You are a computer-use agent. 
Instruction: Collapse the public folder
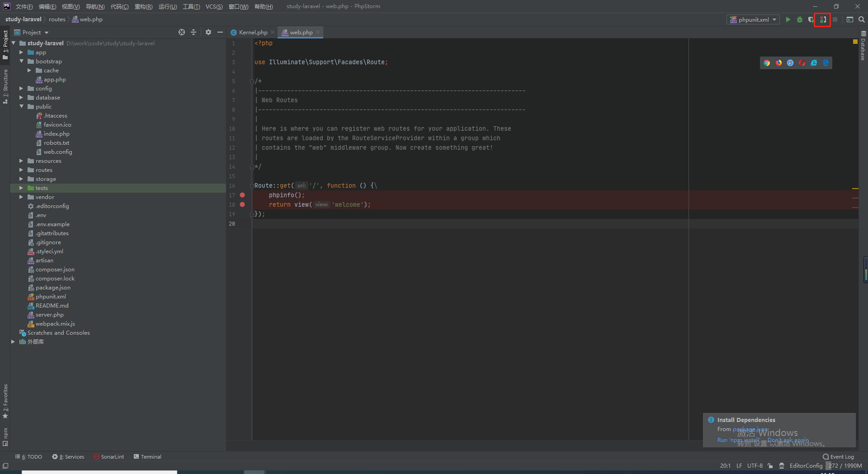[x=21, y=106]
